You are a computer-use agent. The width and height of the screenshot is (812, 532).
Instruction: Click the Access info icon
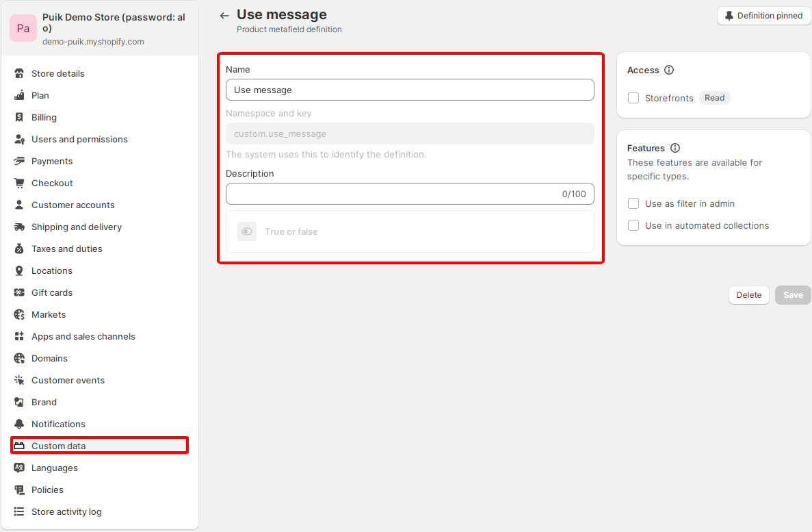point(669,70)
